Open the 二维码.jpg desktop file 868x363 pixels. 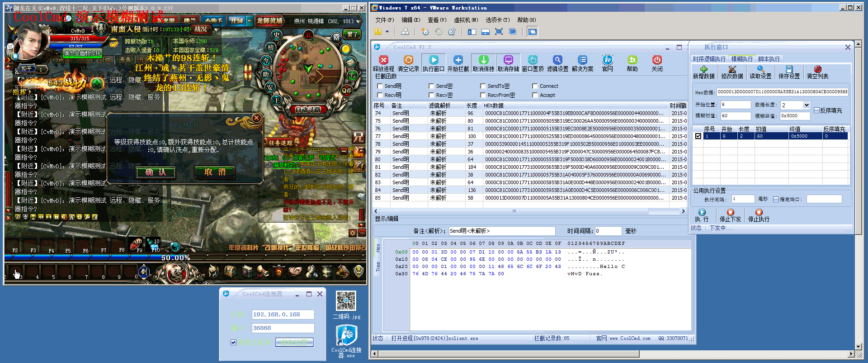pos(346,305)
